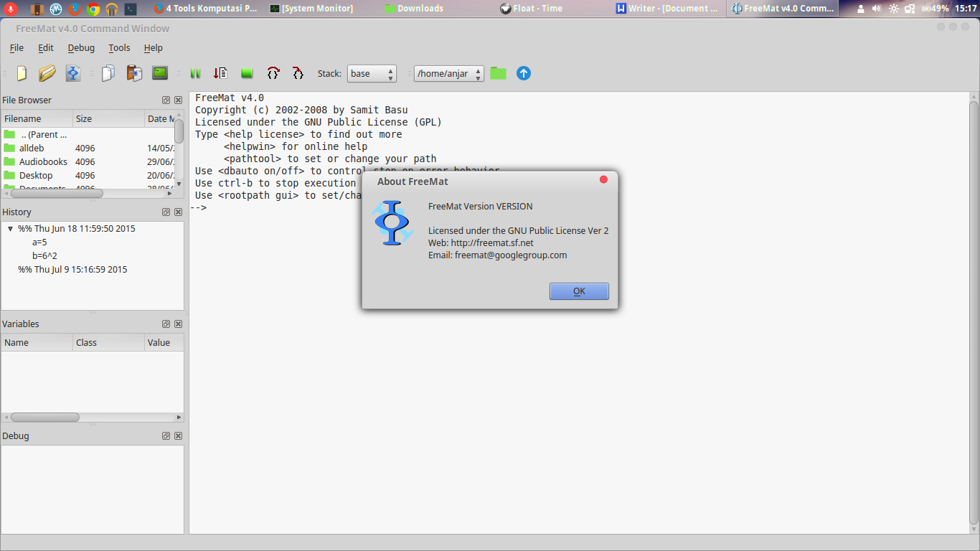Collapse the Thu Jun 18 history entry
The image size is (980, 551).
pyautogui.click(x=9, y=228)
